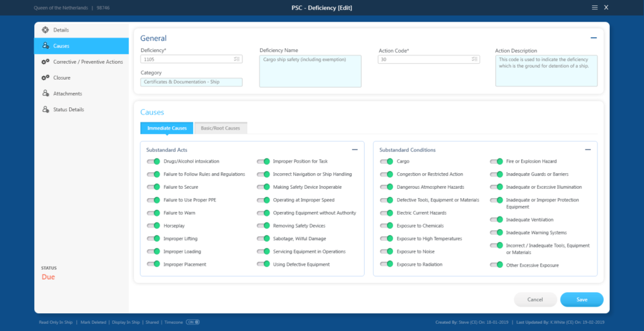Switch the Timezone ON toggle

193,322
